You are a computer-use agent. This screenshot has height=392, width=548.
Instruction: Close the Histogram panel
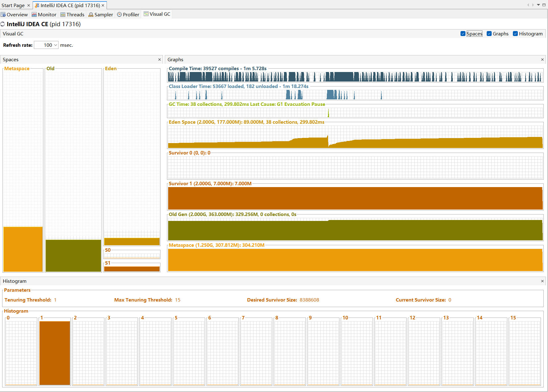point(542,281)
